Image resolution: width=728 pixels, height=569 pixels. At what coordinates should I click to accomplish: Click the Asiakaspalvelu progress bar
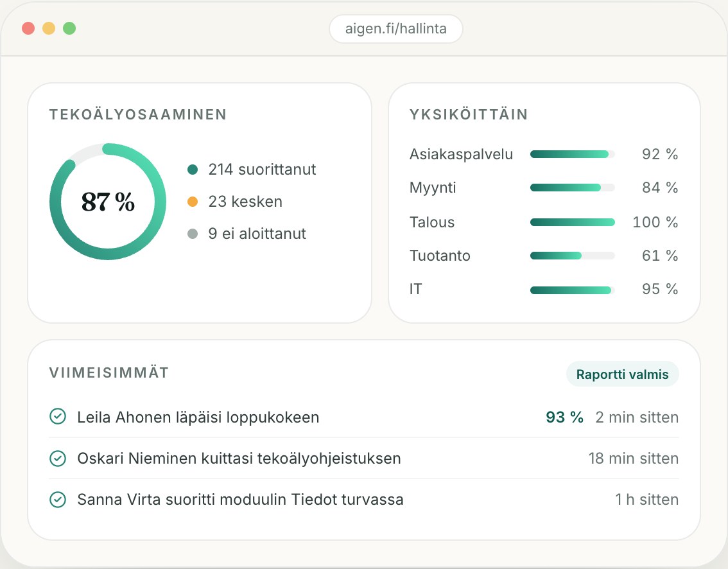point(573,154)
